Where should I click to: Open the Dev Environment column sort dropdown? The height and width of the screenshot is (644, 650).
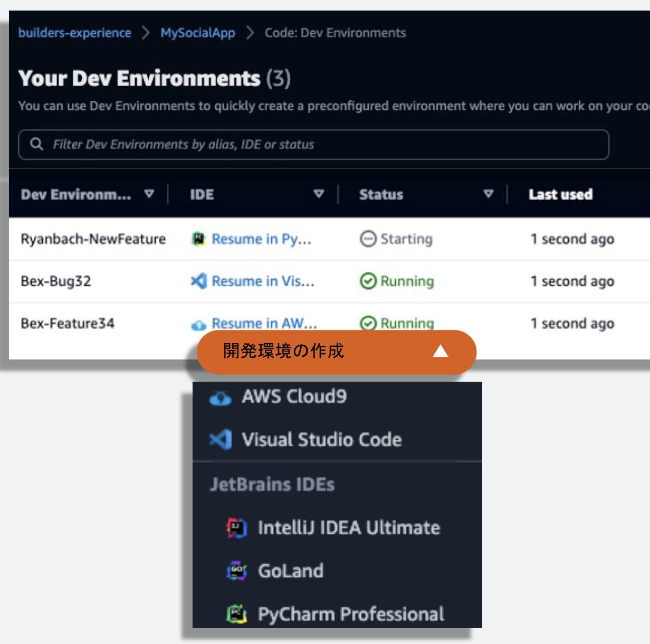[x=150, y=194]
